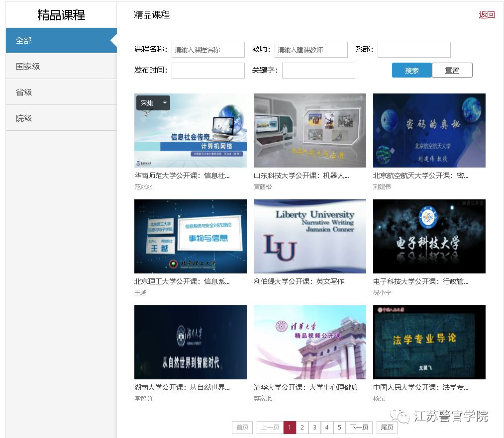Image resolution: width=504 pixels, height=438 pixels.
Task: Open the 电子科技大学 course thumbnail
Action: point(429,236)
